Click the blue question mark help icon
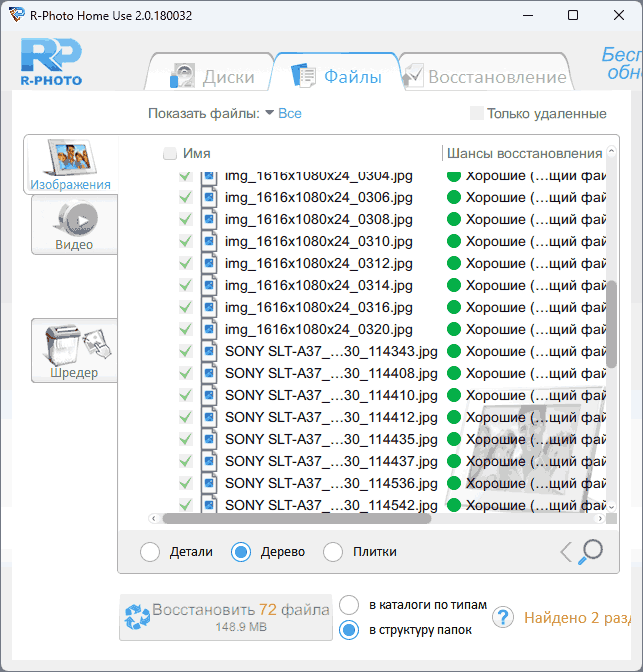Viewport: 643px width, 672px height. (503, 618)
